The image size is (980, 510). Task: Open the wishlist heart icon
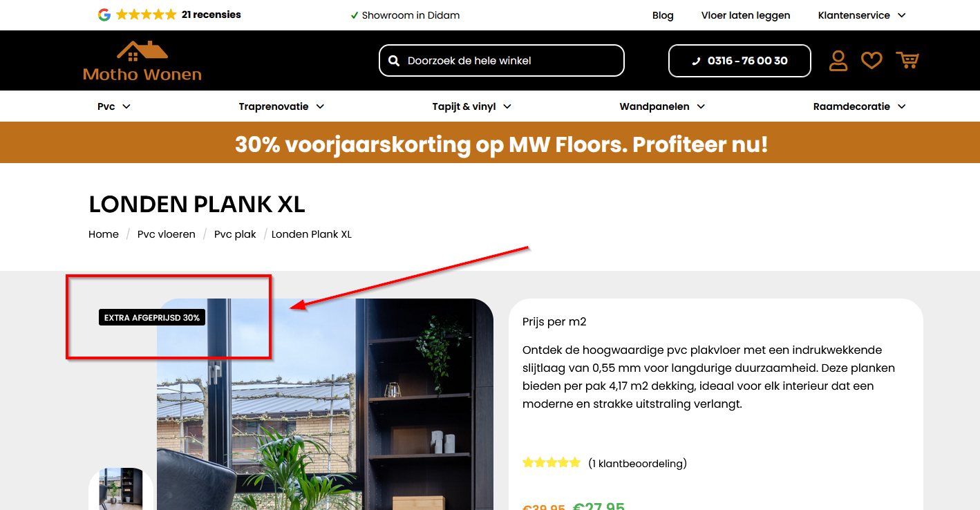(x=871, y=61)
